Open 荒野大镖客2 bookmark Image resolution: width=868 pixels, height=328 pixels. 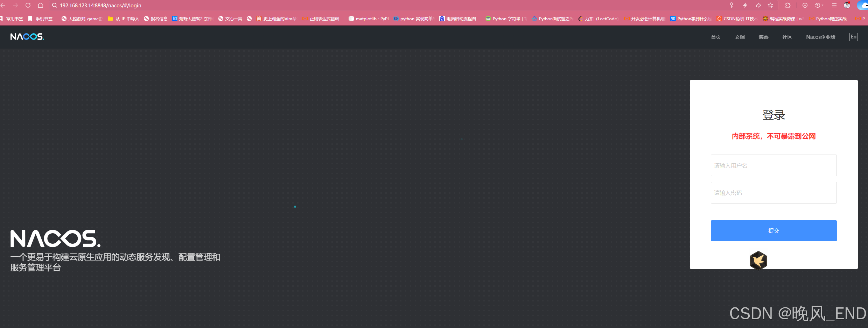(x=192, y=19)
